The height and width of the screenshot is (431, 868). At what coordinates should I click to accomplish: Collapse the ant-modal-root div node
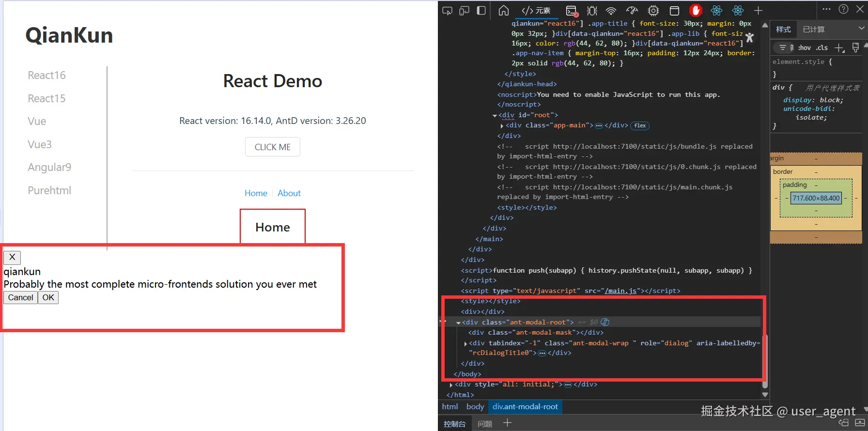tap(458, 323)
